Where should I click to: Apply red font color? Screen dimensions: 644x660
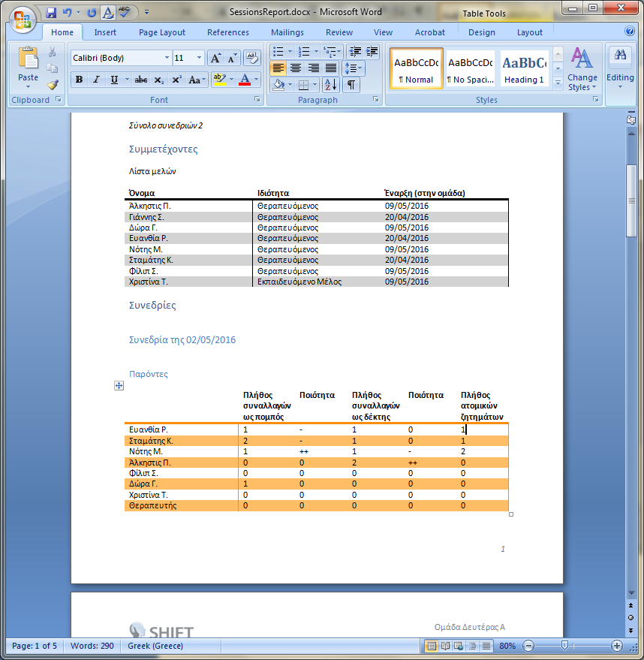pos(245,80)
